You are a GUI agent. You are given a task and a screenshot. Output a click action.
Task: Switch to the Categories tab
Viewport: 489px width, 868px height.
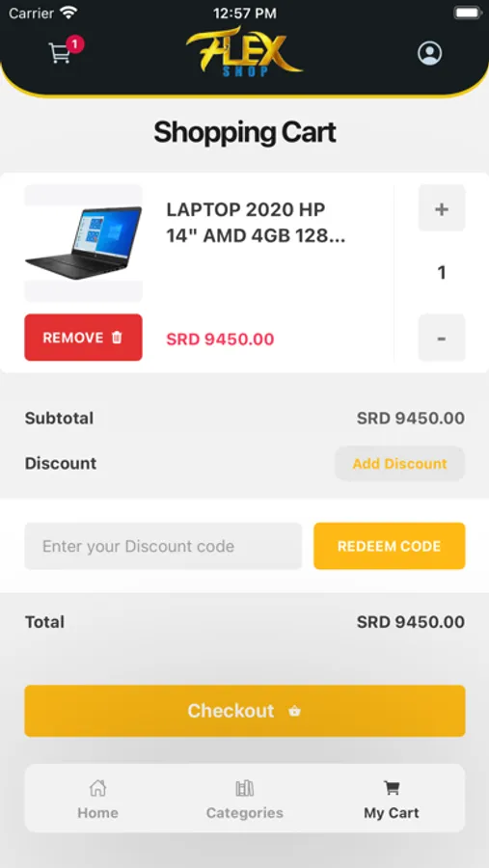pyautogui.click(x=244, y=813)
